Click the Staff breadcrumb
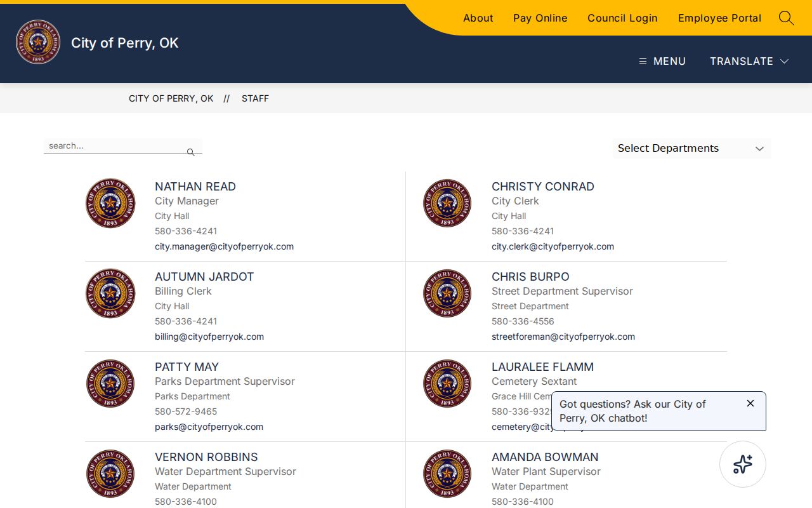The width and height of the screenshot is (812, 508). click(x=255, y=98)
